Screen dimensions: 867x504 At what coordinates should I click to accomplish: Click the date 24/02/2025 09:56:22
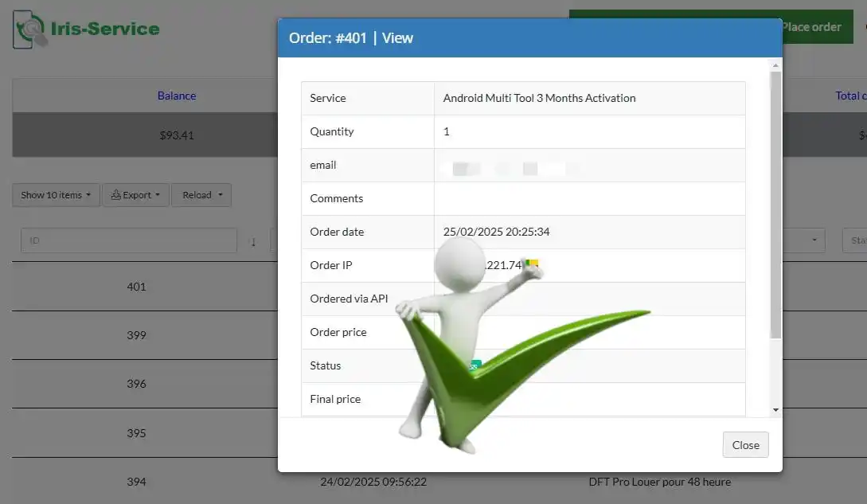click(373, 482)
